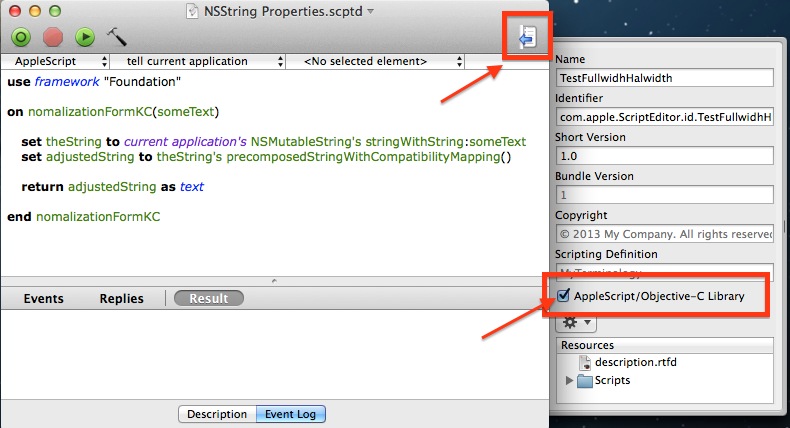790x428 pixels.
Task: Click 'return adjustedString as text' line
Action: 112,187
